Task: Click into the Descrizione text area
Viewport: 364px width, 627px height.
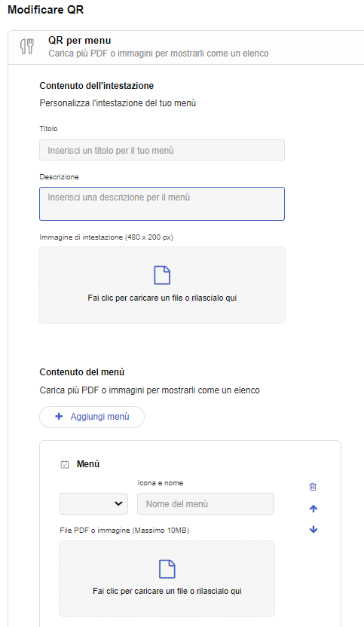Action: point(162,203)
